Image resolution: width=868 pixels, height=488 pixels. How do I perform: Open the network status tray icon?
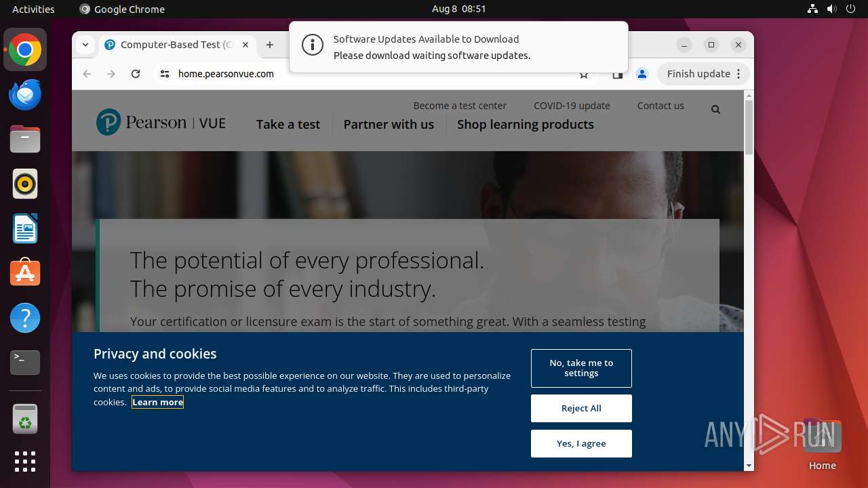click(813, 9)
